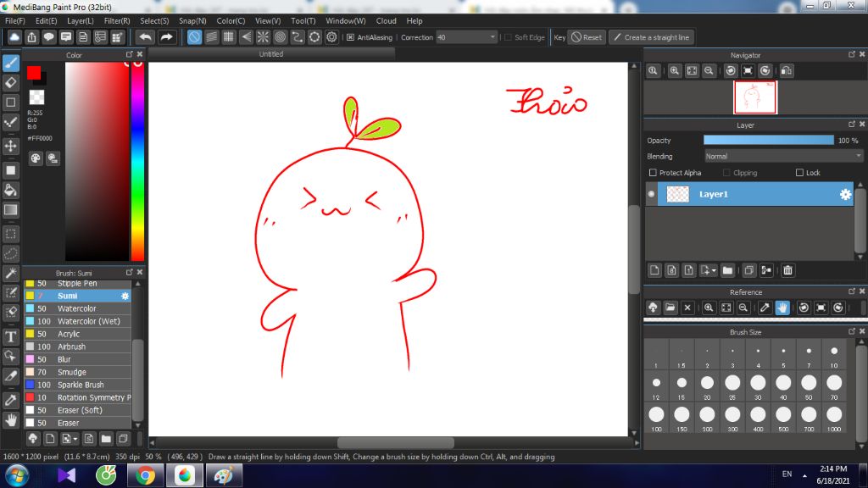Undock the Navigator panel

(x=851, y=54)
